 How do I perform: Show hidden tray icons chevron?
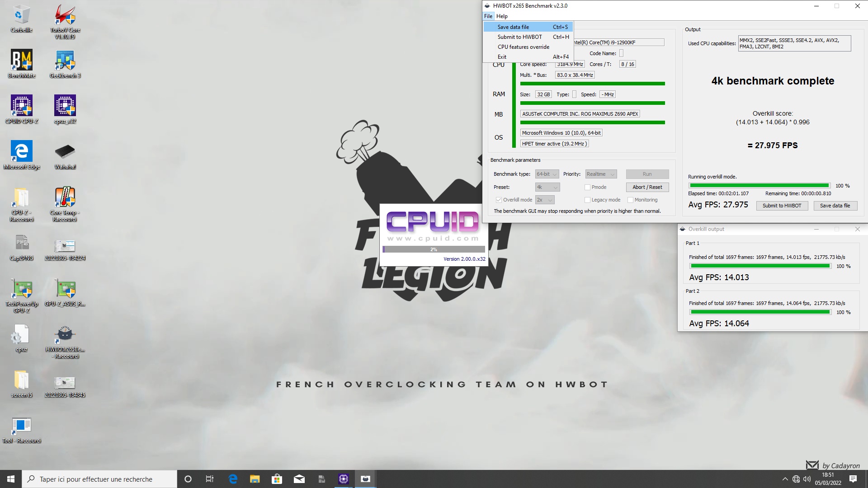coord(785,479)
